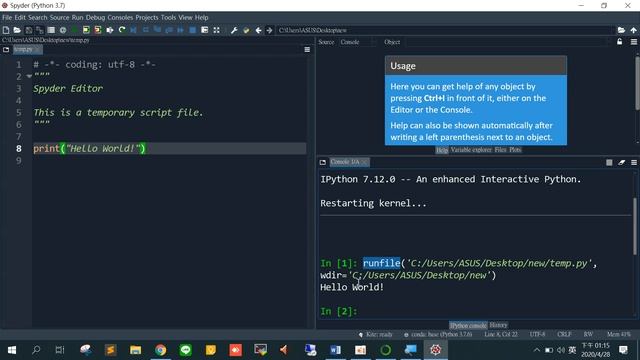
Task: Run file with the green play icon
Action: click(x=74, y=30)
